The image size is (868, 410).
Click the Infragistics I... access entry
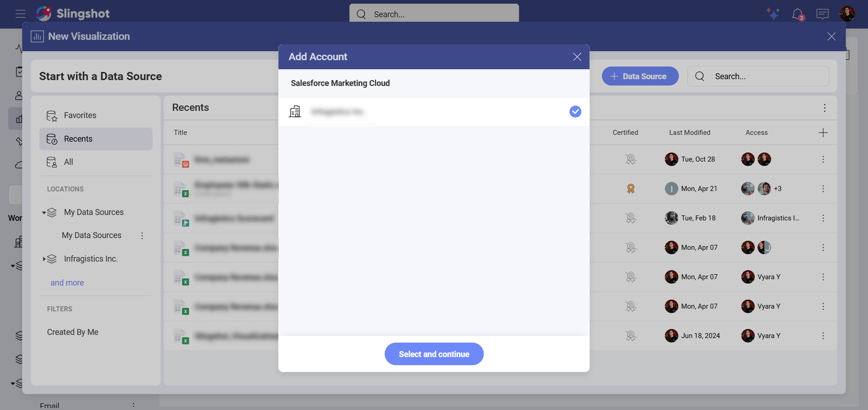point(770,218)
